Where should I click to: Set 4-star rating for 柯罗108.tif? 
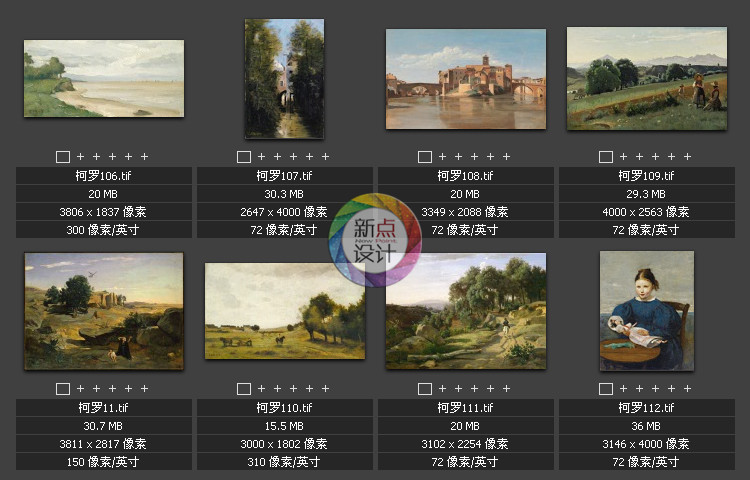(490, 156)
